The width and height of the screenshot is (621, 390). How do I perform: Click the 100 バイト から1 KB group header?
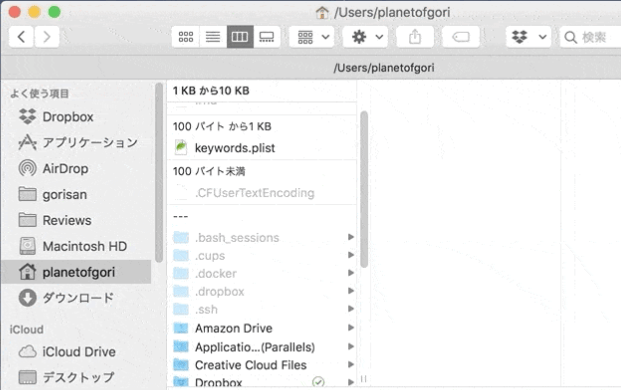coord(222,126)
